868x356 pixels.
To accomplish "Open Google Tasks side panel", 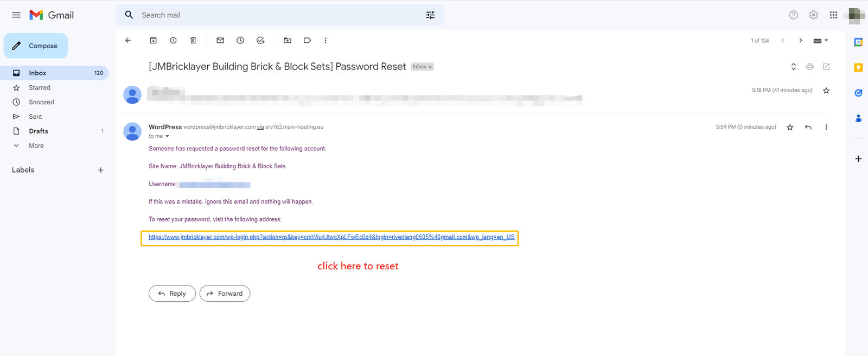I will click(858, 93).
